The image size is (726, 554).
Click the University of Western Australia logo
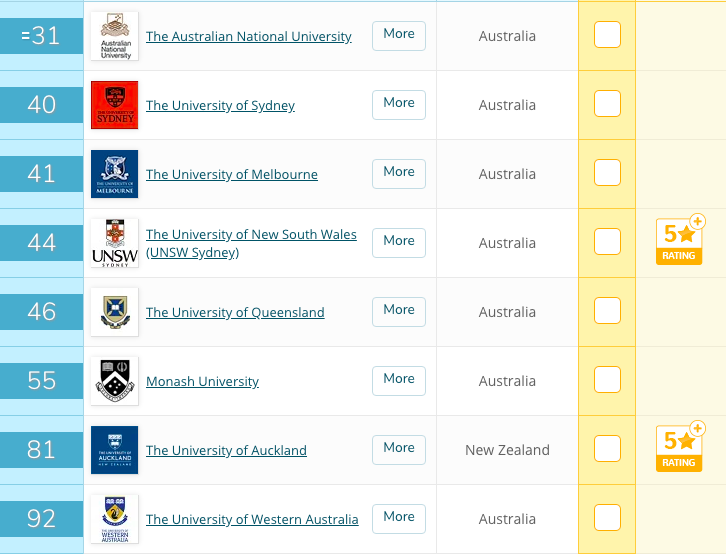[114, 519]
